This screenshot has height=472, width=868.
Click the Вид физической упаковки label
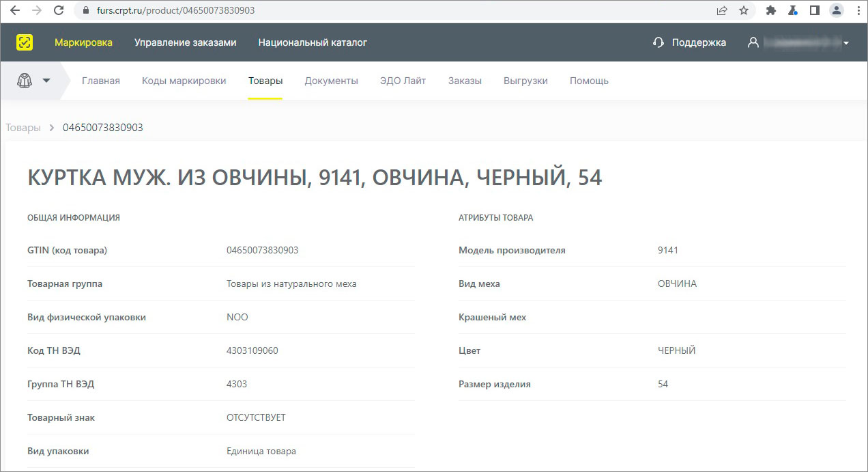(x=87, y=317)
